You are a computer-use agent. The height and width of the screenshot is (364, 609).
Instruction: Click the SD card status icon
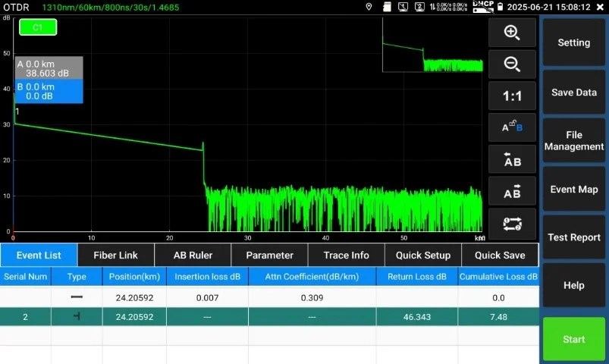click(387, 7)
